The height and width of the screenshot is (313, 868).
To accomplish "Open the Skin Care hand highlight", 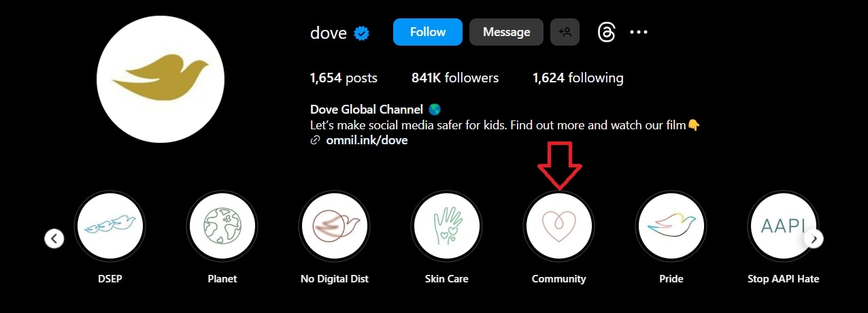I will (446, 225).
